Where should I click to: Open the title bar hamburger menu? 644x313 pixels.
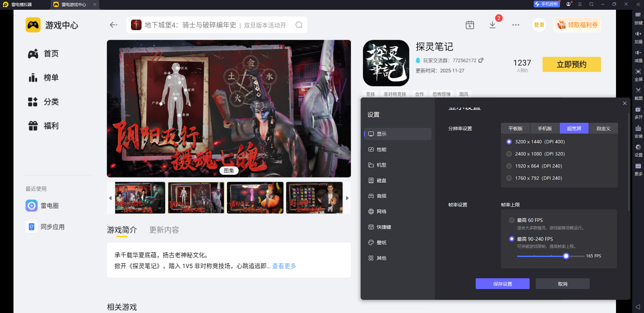(580, 4)
